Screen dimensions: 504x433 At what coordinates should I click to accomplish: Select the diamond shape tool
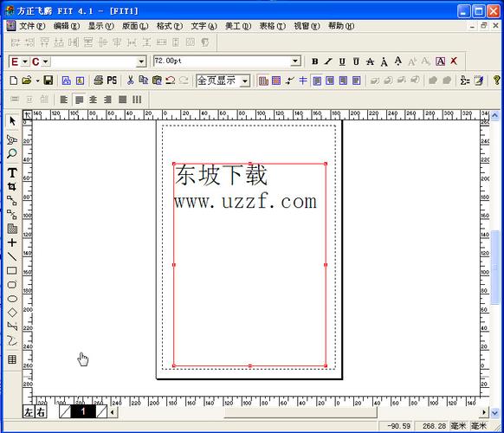(12, 313)
